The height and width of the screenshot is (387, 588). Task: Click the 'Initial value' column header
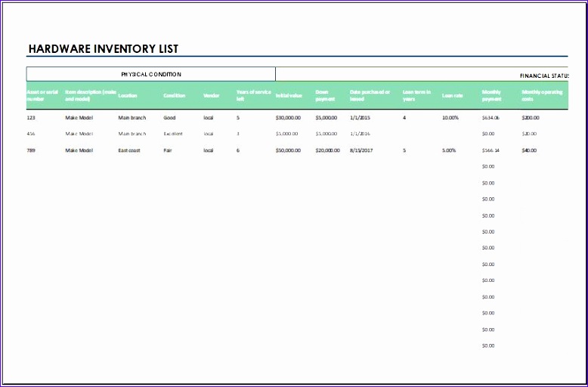point(289,96)
